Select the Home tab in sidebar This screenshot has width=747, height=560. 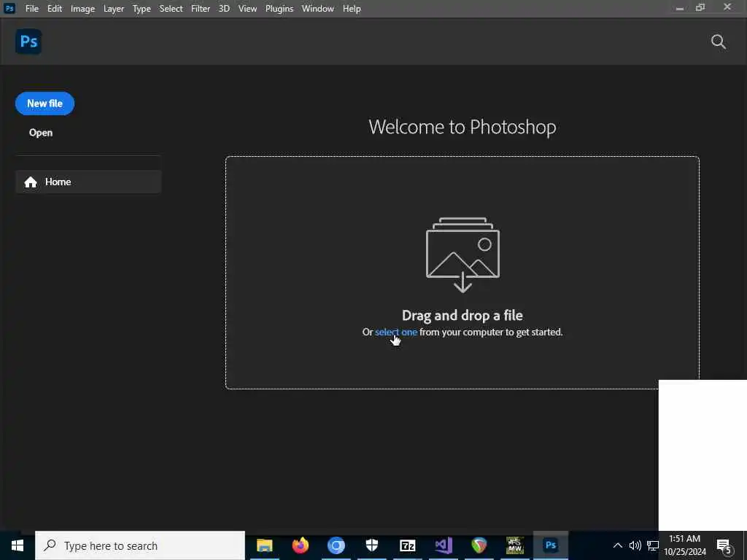pos(88,182)
